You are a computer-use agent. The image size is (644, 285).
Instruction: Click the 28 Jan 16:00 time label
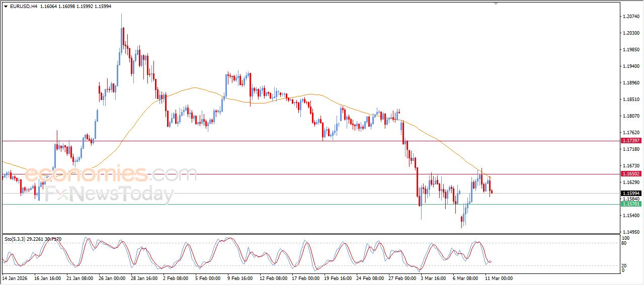pyautogui.click(x=144, y=277)
